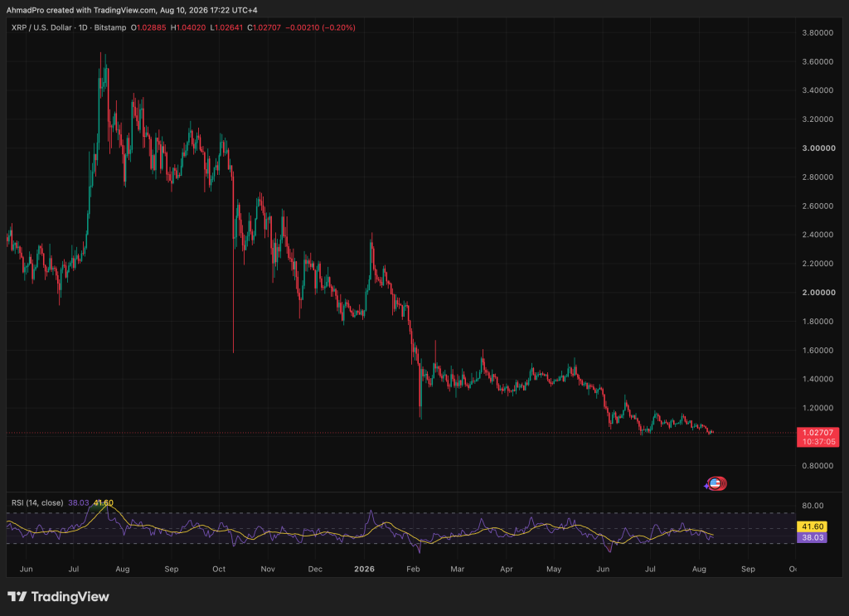849x616 pixels.
Task: Click the US flag economic event icon
Action: tap(716, 483)
